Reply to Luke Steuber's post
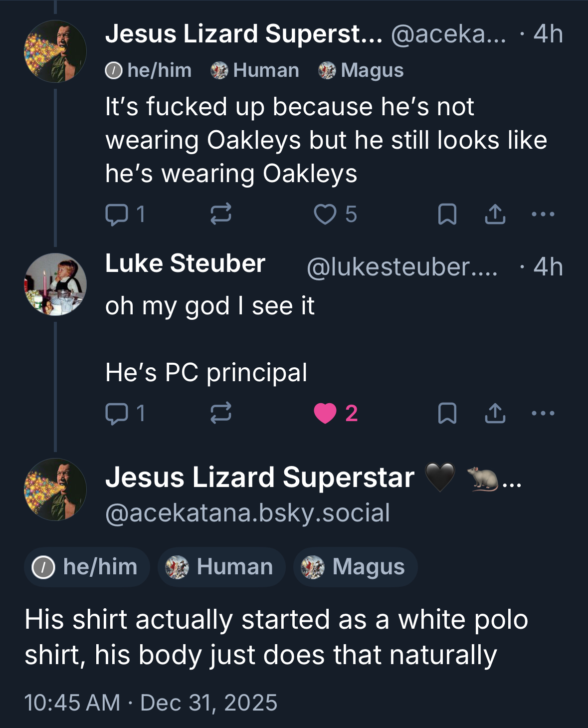 coord(117,413)
